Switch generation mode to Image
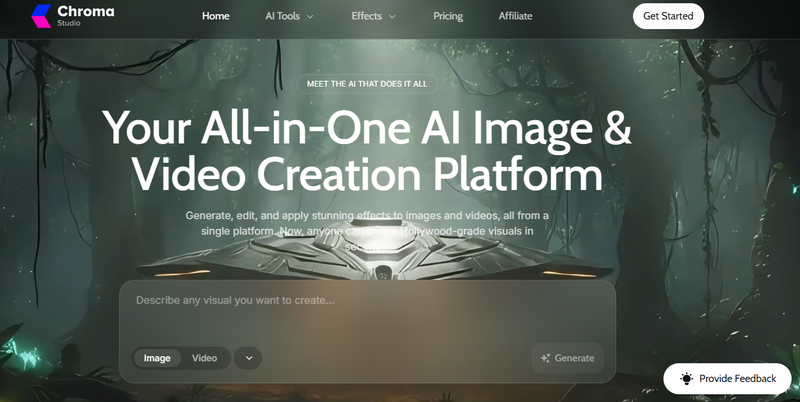The height and width of the screenshot is (402, 800). (157, 358)
